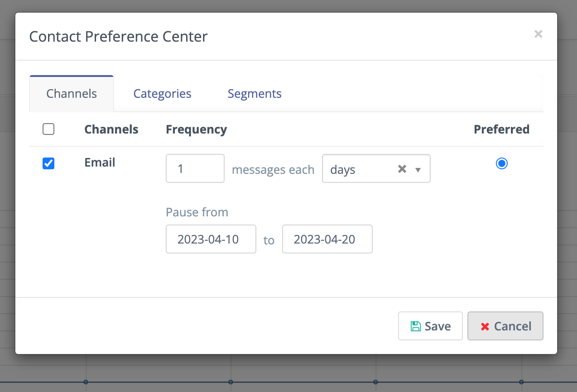Click the gray X to dismiss the modal

[x=538, y=34]
